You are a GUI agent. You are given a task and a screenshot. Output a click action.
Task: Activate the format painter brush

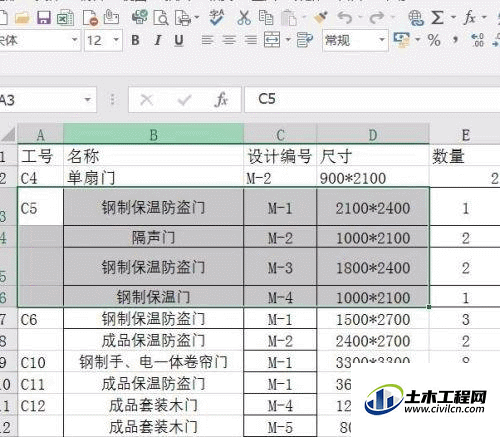pyautogui.click(x=321, y=17)
